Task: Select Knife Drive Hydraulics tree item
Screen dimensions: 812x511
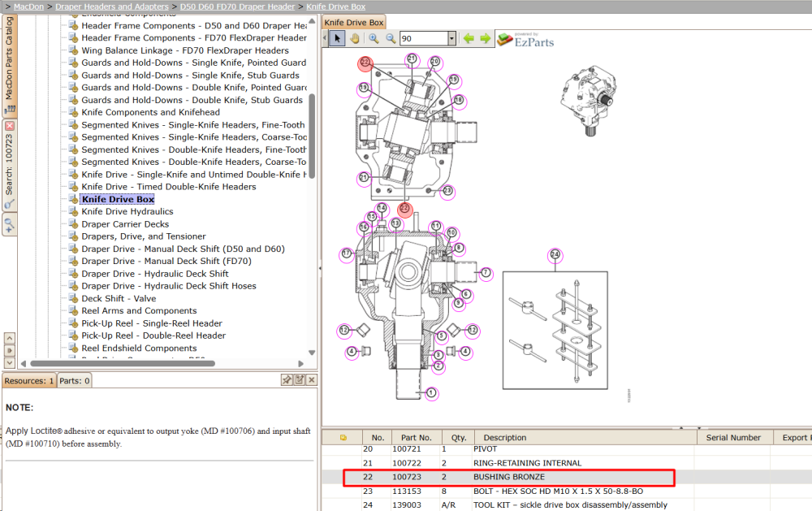Action: (127, 211)
